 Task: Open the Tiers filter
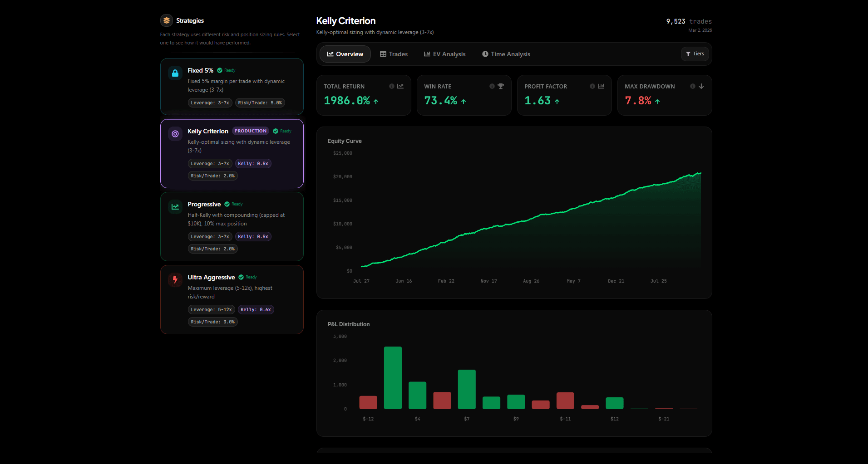pyautogui.click(x=695, y=54)
